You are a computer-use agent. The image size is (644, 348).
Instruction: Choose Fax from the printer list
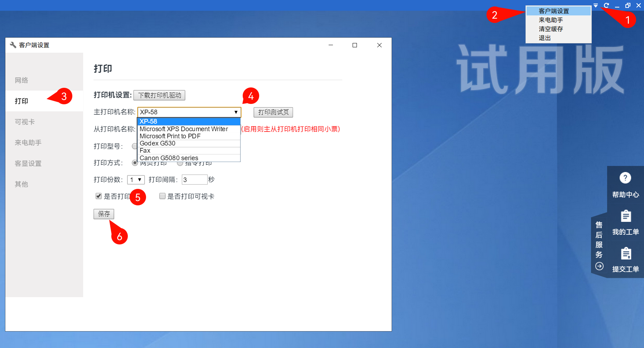(x=189, y=151)
